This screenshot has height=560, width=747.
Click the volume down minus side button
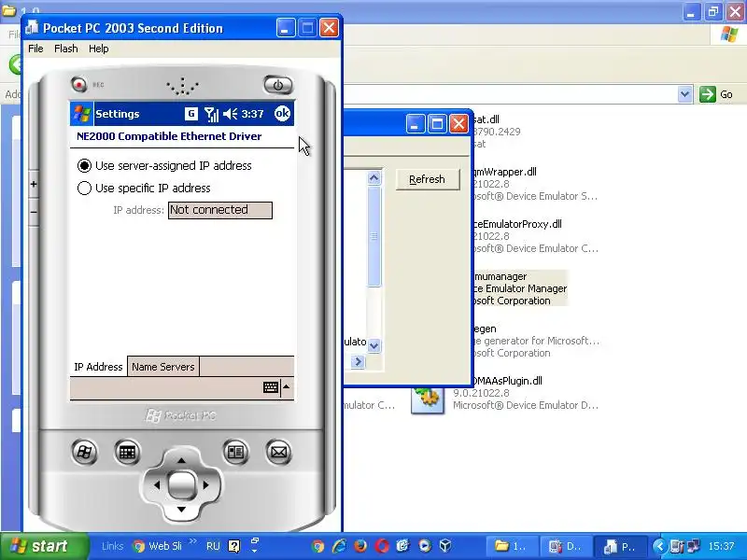[34, 212]
